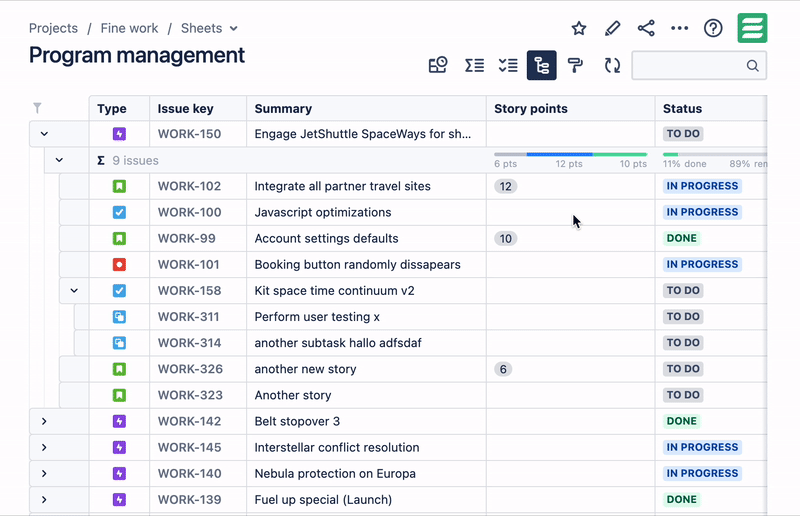Screen dimensions: 800x516
Task: Select the paint roller formatting icon
Action: coord(575,65)
